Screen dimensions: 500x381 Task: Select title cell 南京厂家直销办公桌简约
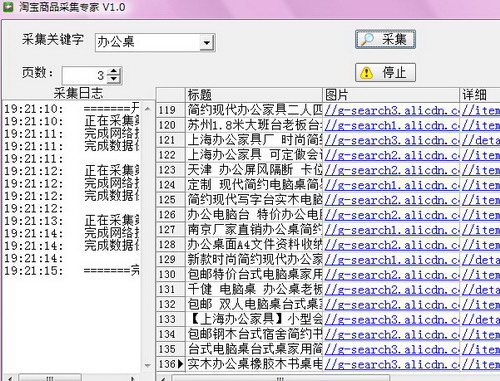(x=254, y=230)
